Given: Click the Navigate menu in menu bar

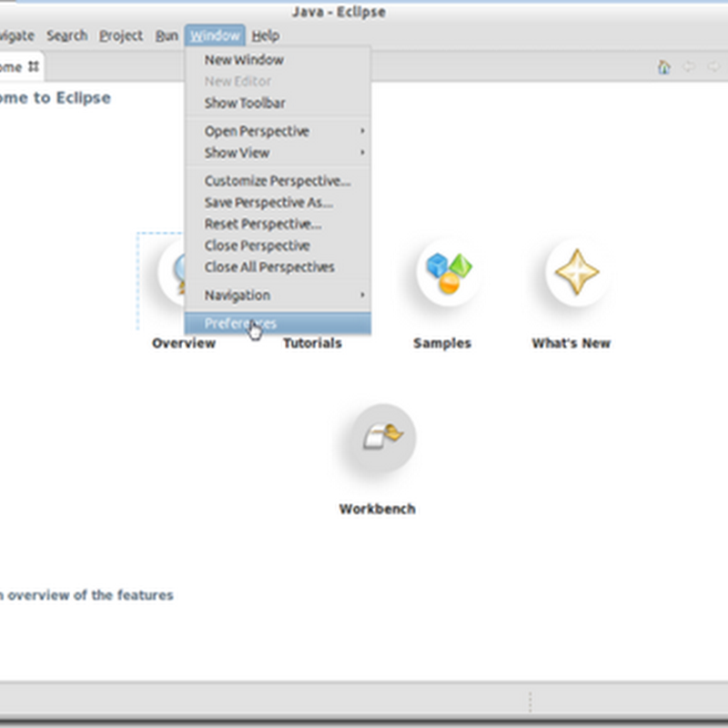Looking at the screenshot, I should tap(17, 35).
